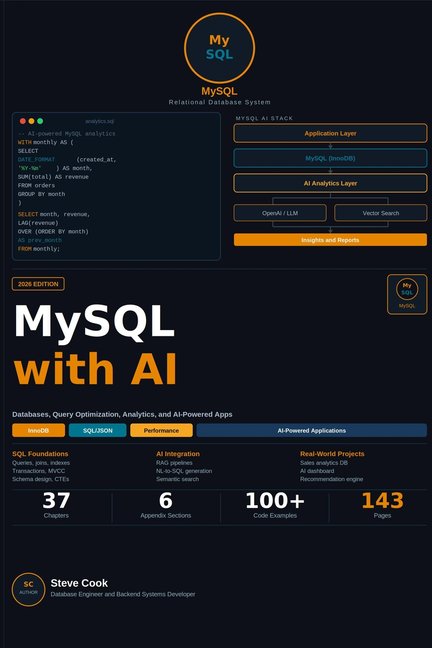This screenshot has width=432, height=648.
Task: Click the subtitle 'Databases, Query Optimization, Analytics, and AI-Powered Apps'
Action: [122, 414]
